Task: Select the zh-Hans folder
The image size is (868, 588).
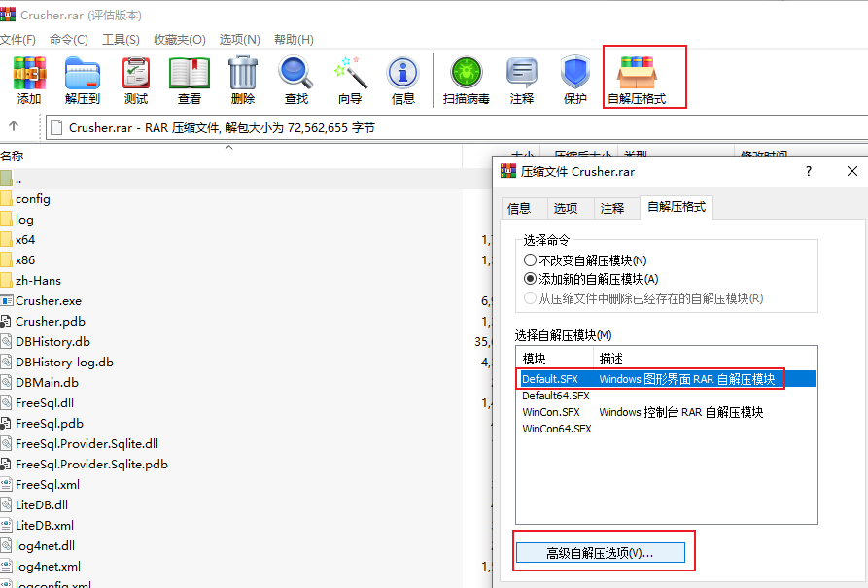Action: click(x=38, y=281)
